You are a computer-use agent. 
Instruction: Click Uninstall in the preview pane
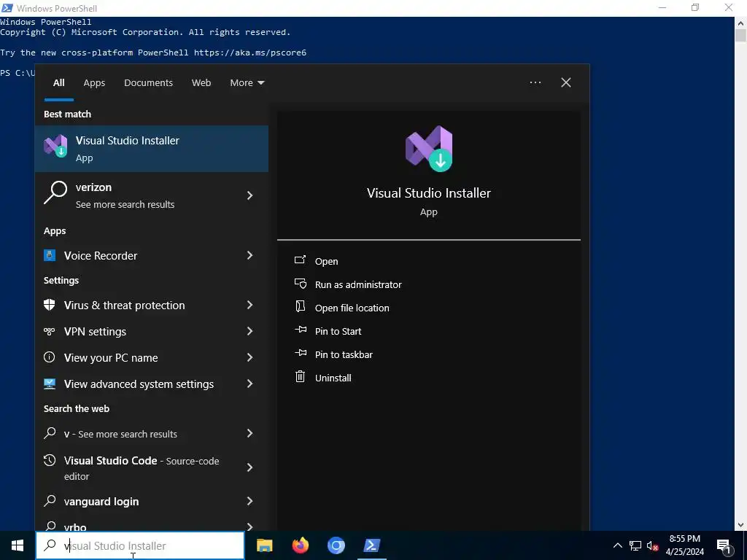333,378
